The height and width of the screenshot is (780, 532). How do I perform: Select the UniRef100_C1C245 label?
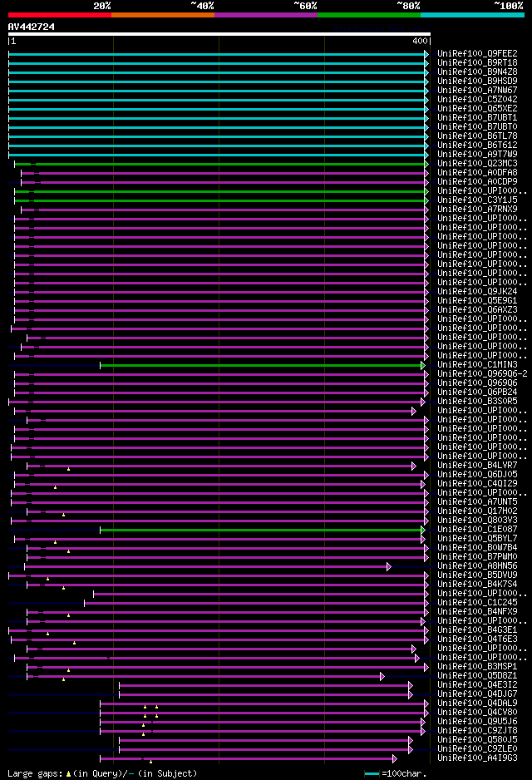pos(477,602)
